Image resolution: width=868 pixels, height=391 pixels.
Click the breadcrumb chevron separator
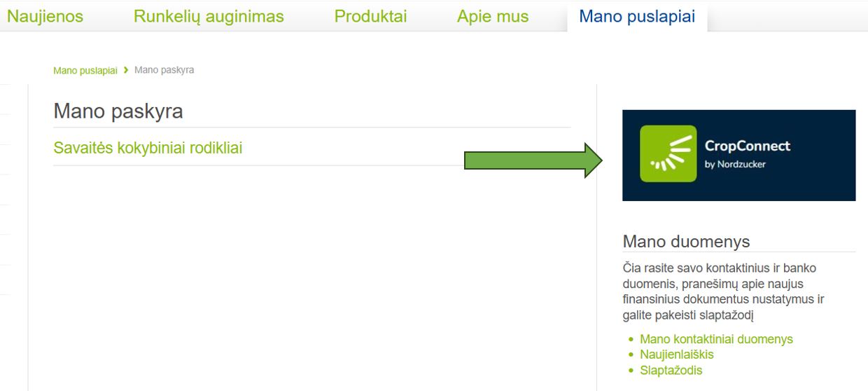coord(126,70)
